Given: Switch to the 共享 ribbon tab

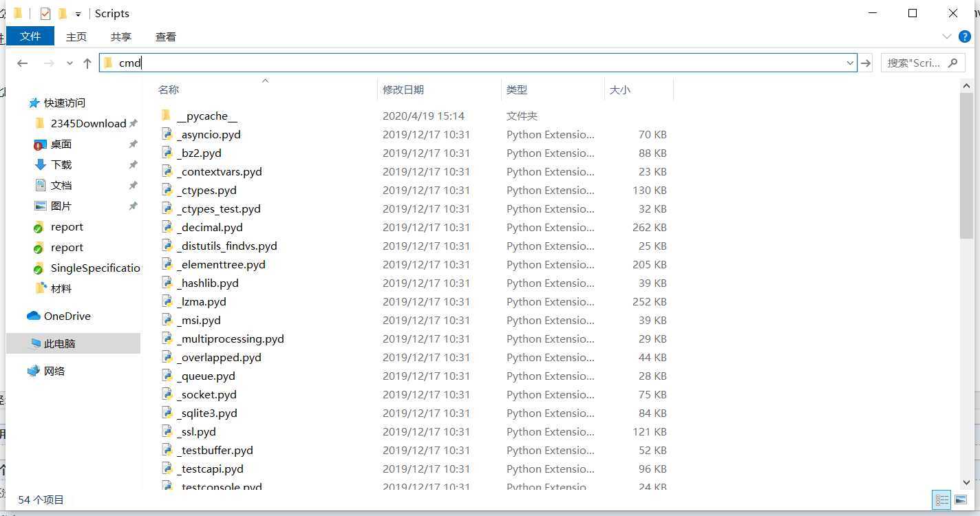Looking at the screenshot, I should click(x=121, y=36).
